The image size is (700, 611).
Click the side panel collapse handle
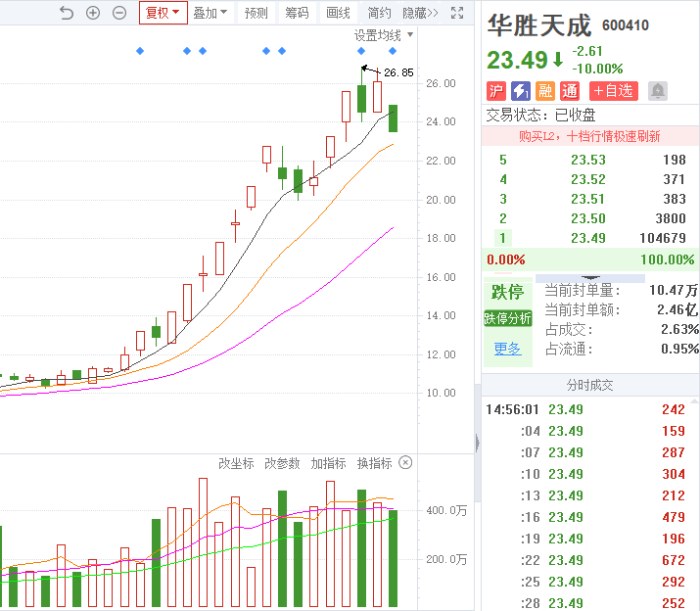point(478,444)
